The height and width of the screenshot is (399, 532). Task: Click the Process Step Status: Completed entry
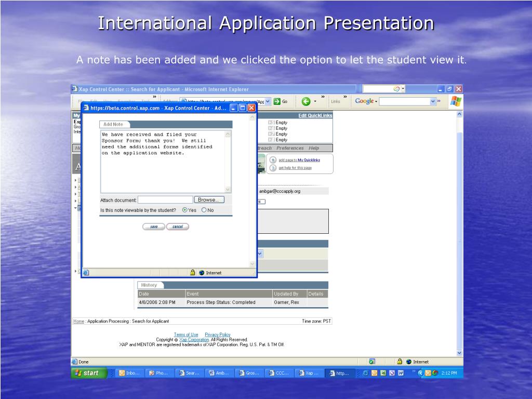[221, 302]
